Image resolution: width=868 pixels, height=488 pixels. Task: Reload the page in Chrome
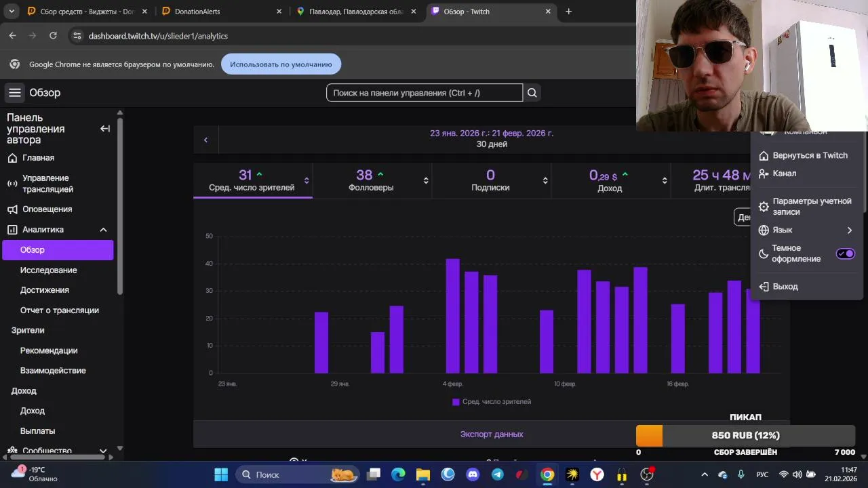click(x=53, y=36)
